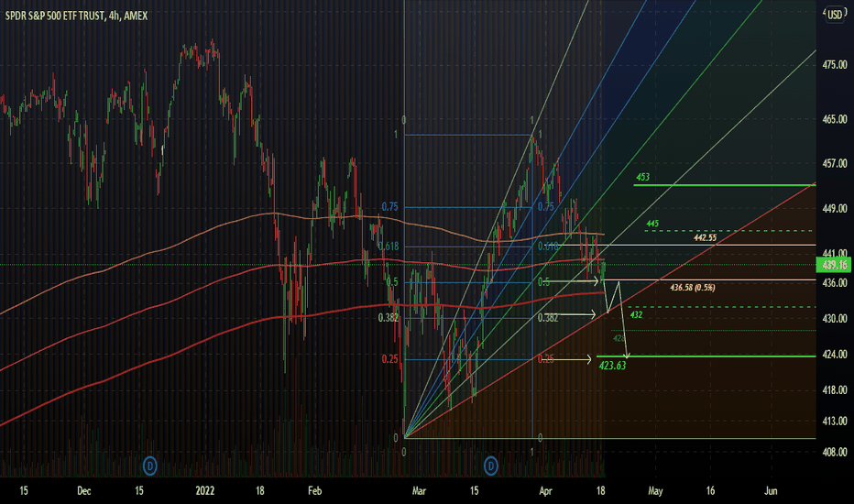The image size is (854, 504).
Task: Click the 457.00 price axis label
Action: tap(835, 163)
